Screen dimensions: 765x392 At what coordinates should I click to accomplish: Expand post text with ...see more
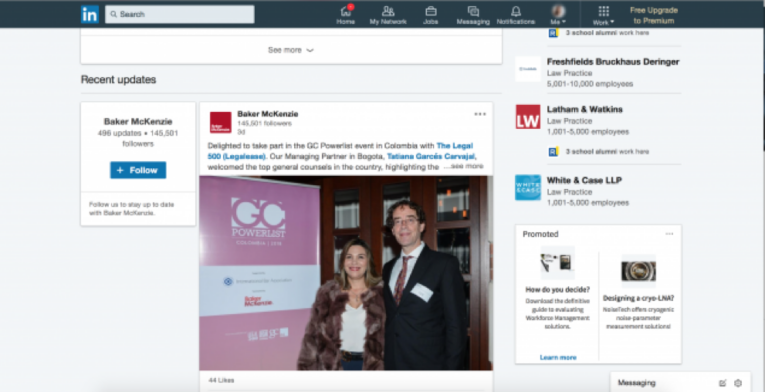(463, 166)
